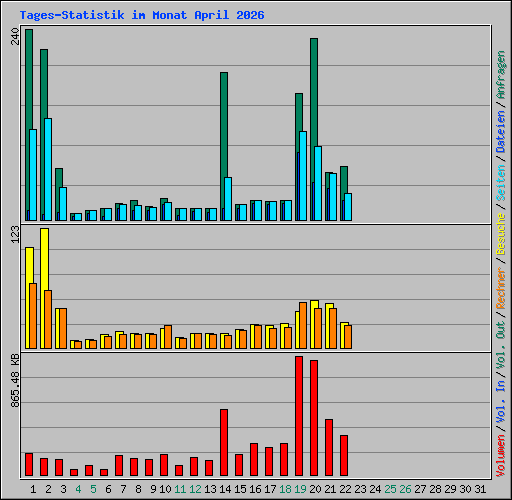Click day label '24' on the x-axis
This screenshot has height=500, width=512.
point(375,489)
